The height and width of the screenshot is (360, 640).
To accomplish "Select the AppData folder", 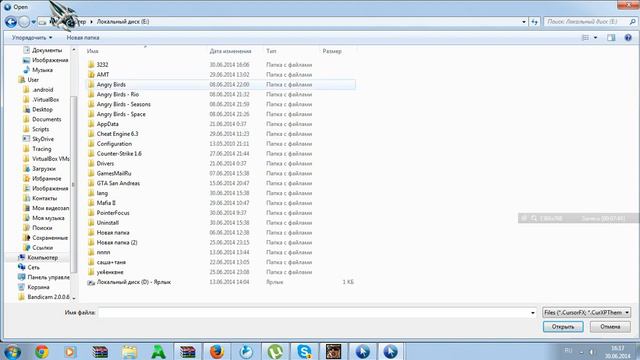I will pos(220,124).
